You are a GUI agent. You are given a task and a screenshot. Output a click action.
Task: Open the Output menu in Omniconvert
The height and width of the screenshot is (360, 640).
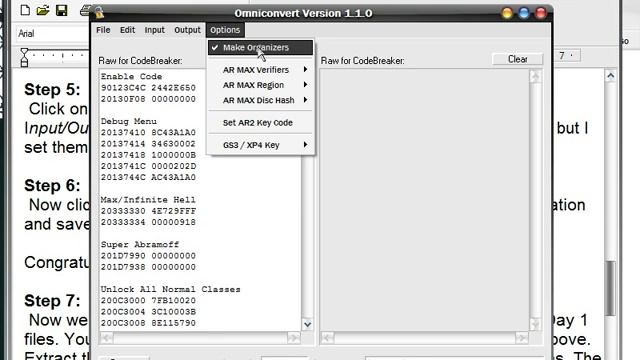pos(187,30)
